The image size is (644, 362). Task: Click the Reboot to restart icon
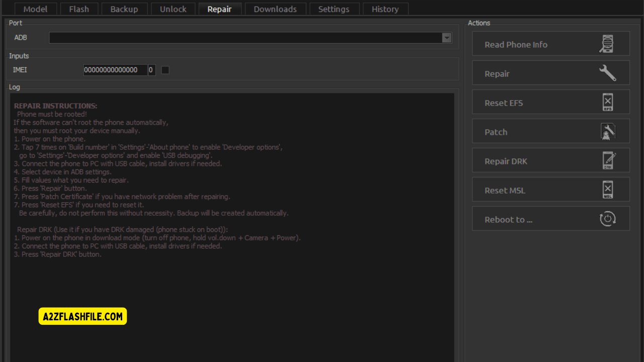(x=607, y=218)
